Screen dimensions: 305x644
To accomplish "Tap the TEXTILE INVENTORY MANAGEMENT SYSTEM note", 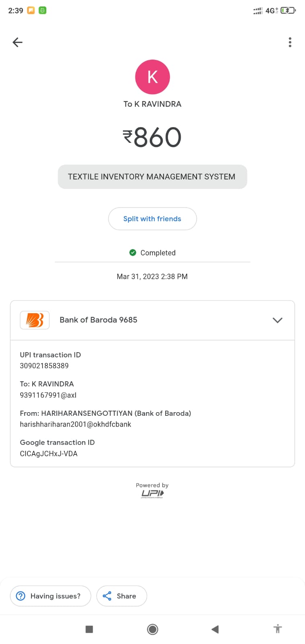I will pyautogui.click(x=152, y=177).
